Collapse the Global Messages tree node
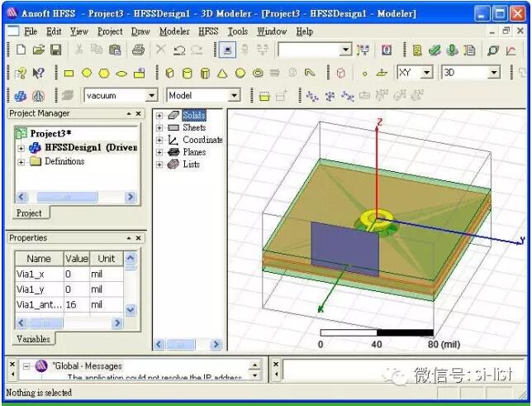 point(26,366)
